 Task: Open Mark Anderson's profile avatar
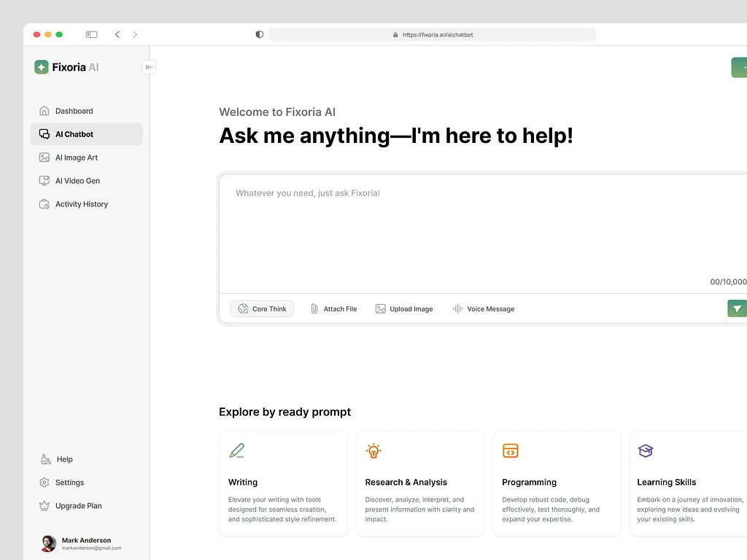(x=48, y=543)
